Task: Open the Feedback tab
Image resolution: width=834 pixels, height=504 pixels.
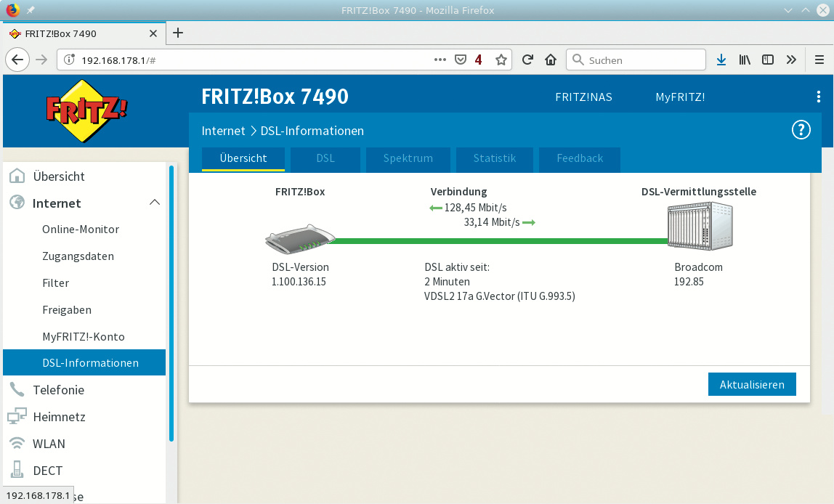Action: click(x=580, y=158)
